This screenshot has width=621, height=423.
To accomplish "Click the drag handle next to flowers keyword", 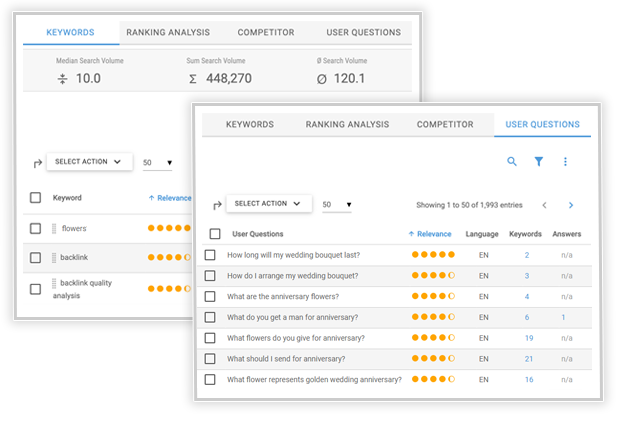I will pos(56,229).
